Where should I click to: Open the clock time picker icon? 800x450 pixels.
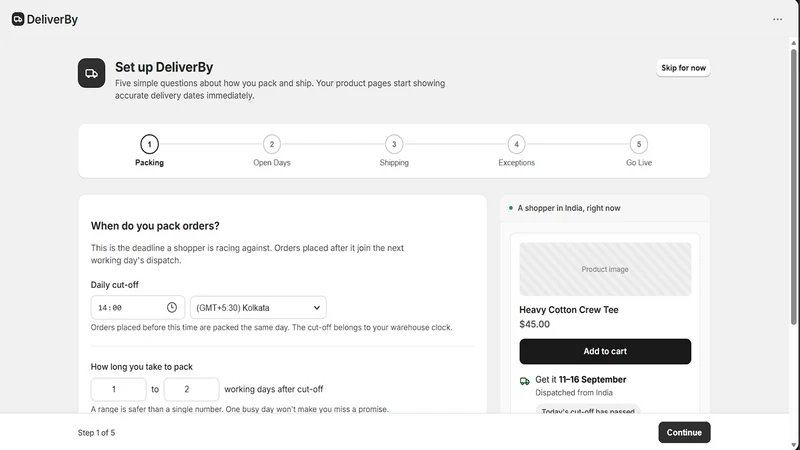click(x=172, y=307)
